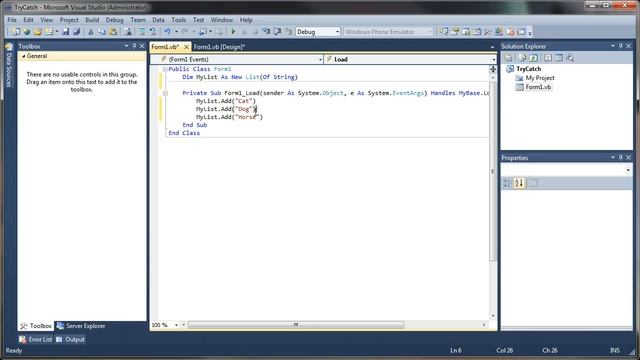Open the Project menu

69,20
